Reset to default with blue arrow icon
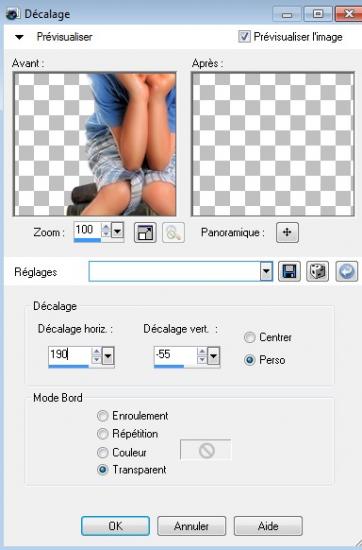The height and width of the screenshot is (550, 362). tap(347, 271)
